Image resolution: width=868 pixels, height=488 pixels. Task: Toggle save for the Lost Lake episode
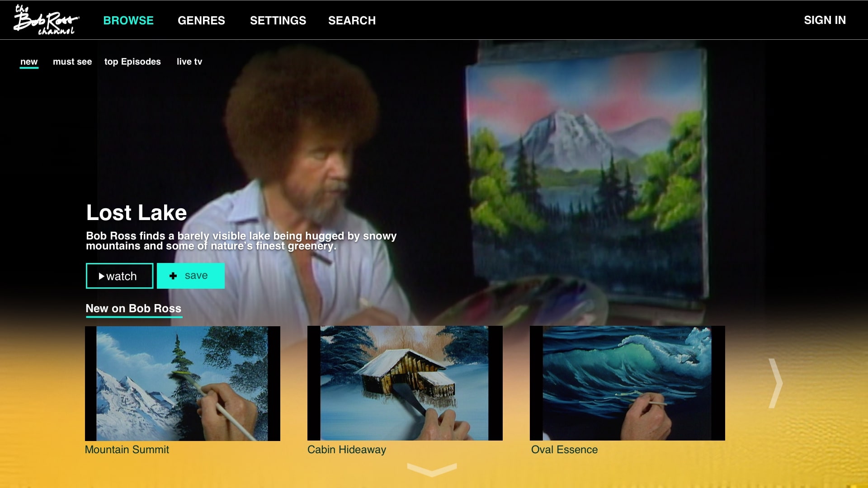click(x=190, y=276)
